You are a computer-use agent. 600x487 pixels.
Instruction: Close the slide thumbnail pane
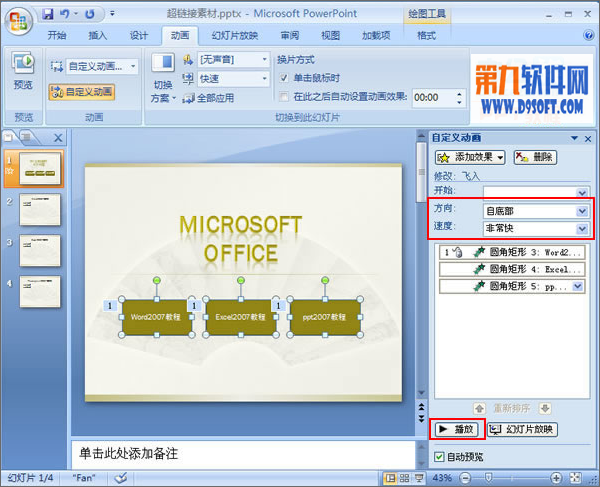[x=58, y=138]
